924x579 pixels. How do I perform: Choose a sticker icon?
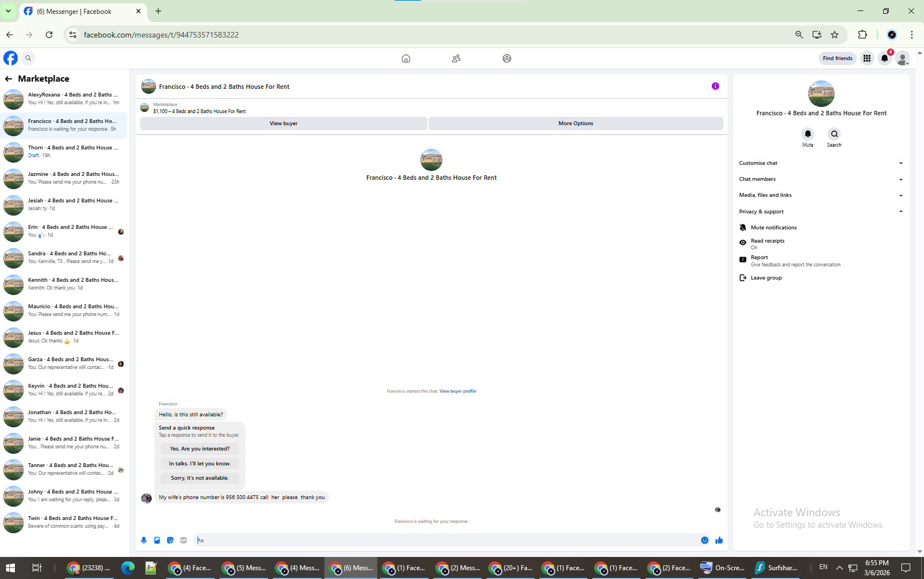pos(170,540)
